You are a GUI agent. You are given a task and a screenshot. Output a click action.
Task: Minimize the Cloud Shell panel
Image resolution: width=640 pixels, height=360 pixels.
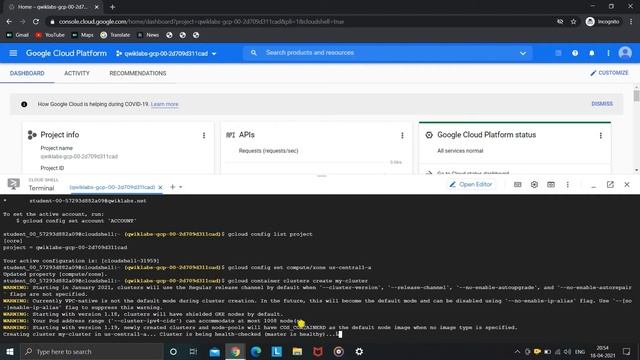point(593,186)
